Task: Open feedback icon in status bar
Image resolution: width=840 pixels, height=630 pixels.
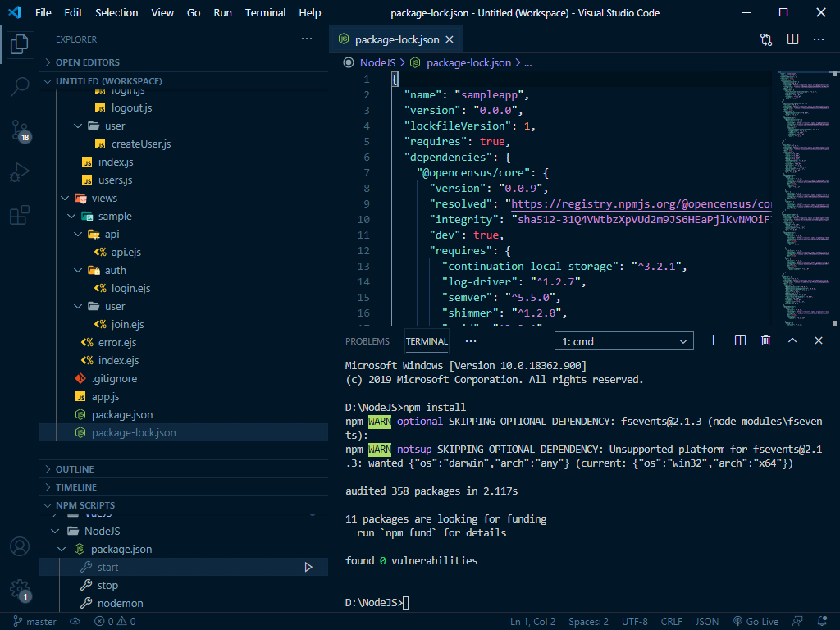Action: [x=797, y=622]
